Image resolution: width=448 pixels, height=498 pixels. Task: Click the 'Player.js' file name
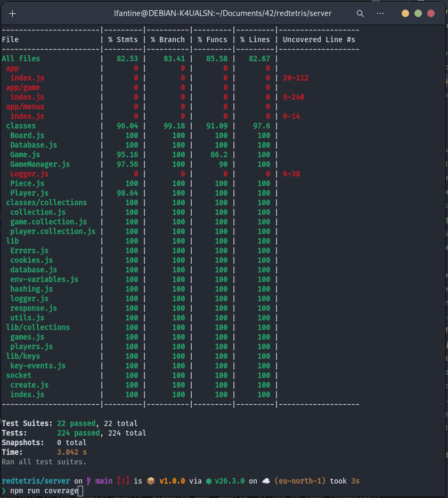(x=29, y=193)
